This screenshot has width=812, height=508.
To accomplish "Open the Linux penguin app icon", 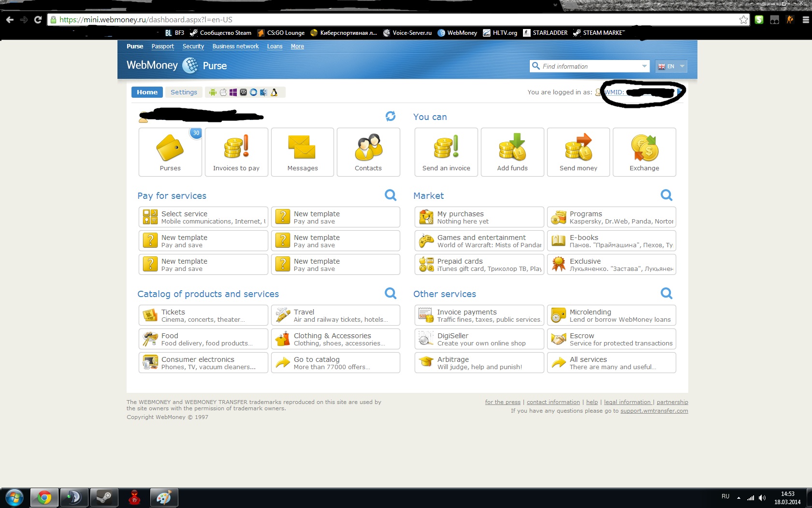I will tap(274, 92).
